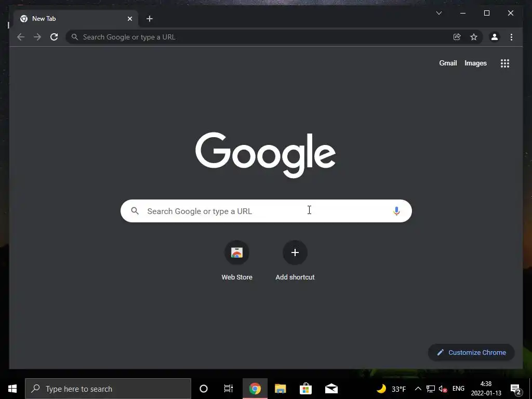Share this page using the share icon

point(457,37)
